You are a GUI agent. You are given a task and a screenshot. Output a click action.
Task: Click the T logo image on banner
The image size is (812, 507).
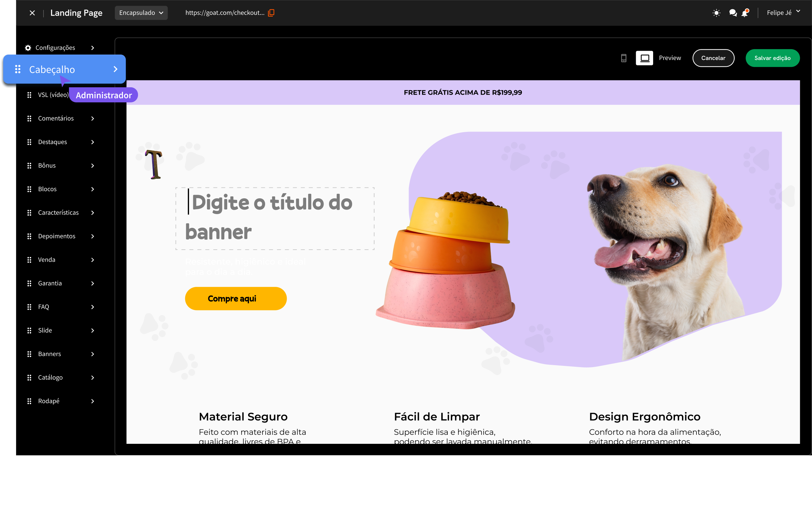coord(154,164)
